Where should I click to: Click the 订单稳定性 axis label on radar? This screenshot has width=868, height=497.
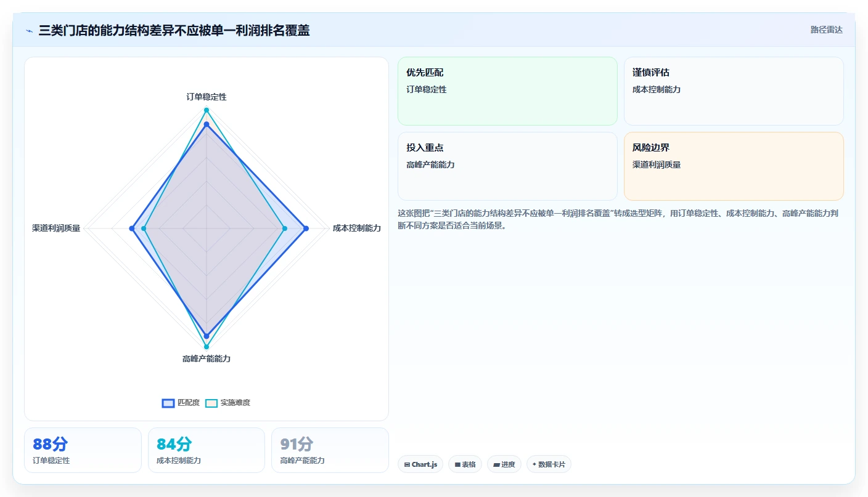pyautogui.click(x=207, y=97)
